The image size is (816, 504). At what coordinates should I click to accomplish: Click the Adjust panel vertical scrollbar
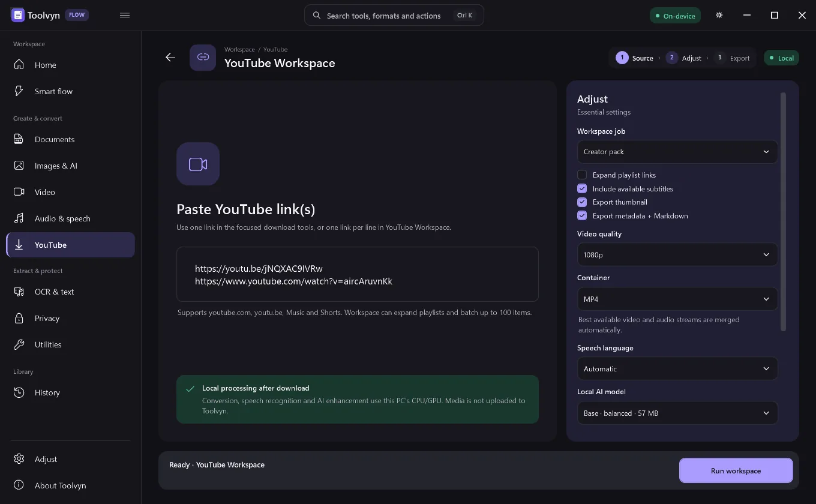pos(783,211)
